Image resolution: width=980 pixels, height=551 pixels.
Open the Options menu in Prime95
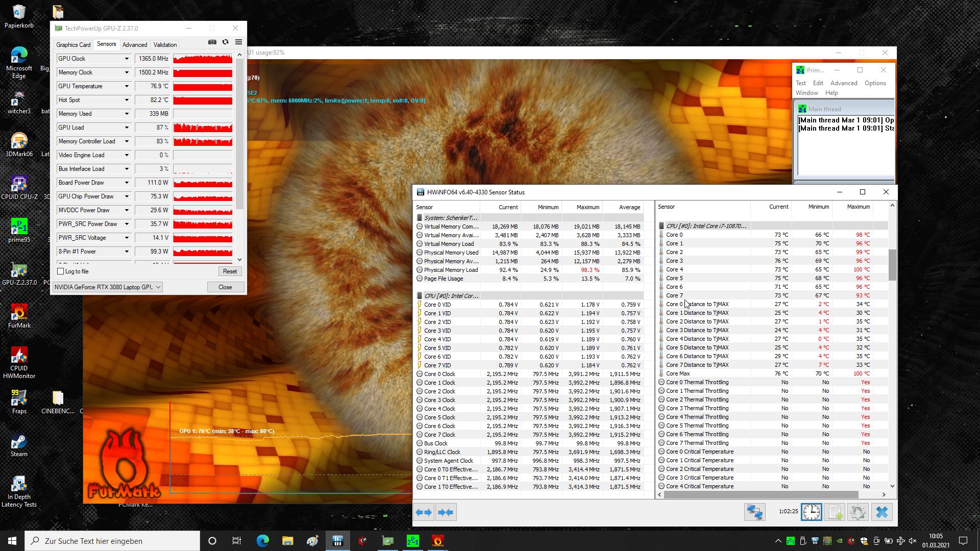coord(875,83)
